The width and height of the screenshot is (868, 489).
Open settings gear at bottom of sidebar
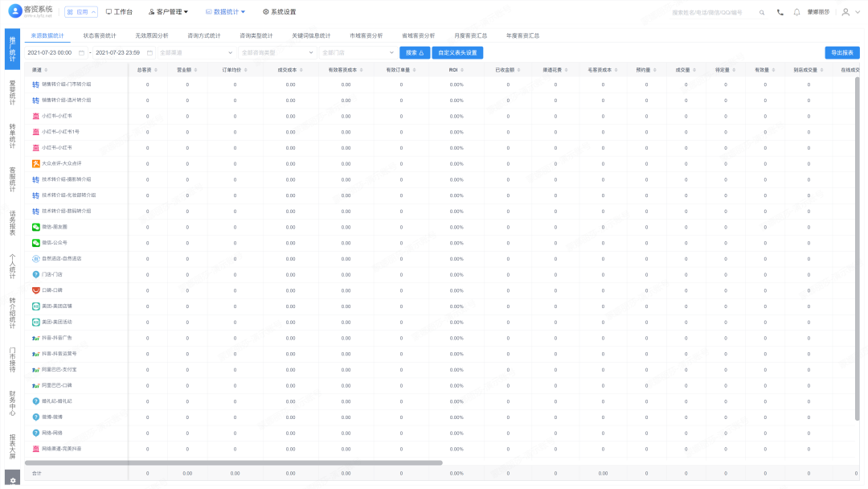[x=12, y=480]
